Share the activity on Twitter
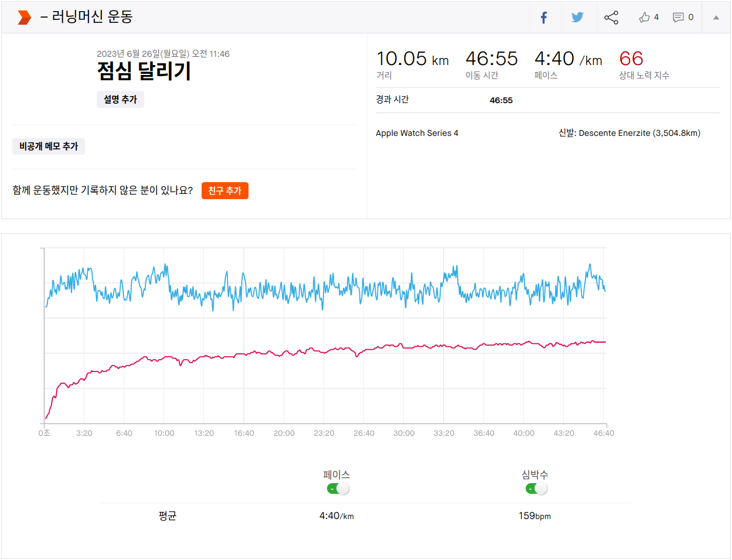 click(x=577, y=18)
